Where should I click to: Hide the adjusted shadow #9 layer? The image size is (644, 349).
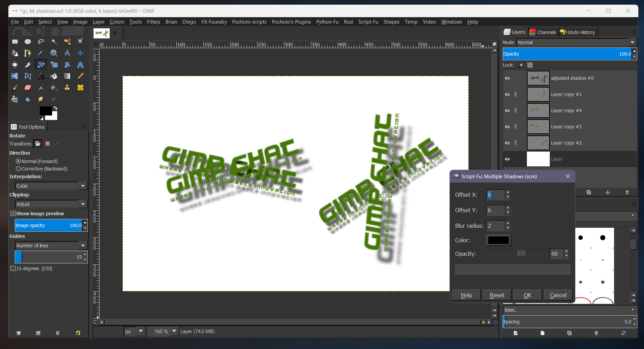pyautogui.click(x=507, y=78)
